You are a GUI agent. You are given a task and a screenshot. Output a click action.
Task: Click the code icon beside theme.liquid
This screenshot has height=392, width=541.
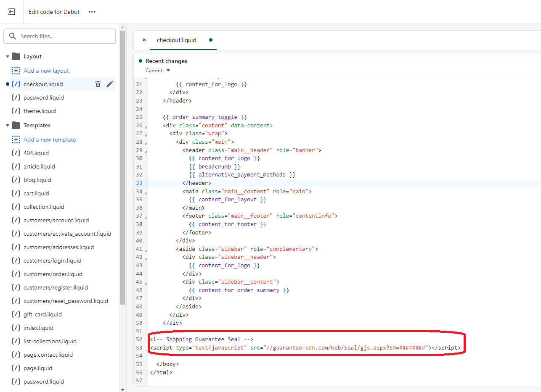16,111
